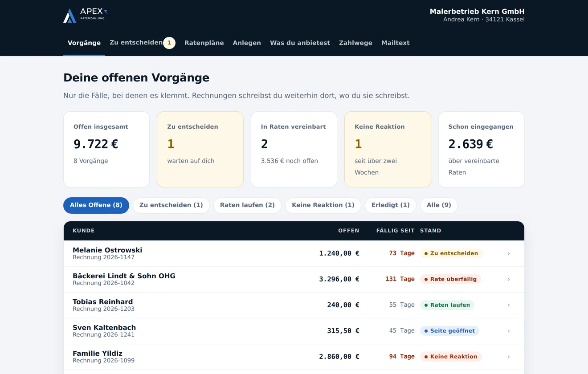Screen dimensions: 588x374
Task: Open Familie Yildiz row arrow
Action: point(509,357)
